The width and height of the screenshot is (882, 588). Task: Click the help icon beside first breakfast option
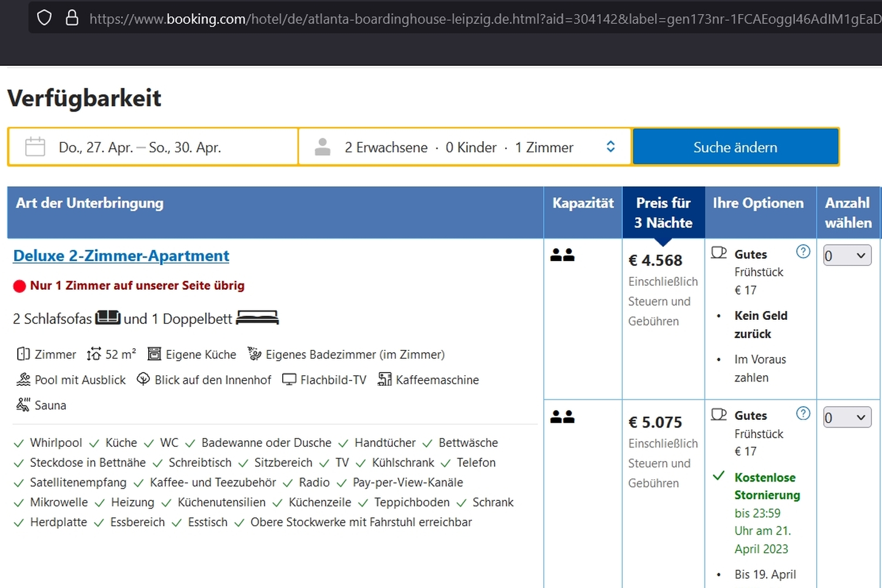coord(803,252)
